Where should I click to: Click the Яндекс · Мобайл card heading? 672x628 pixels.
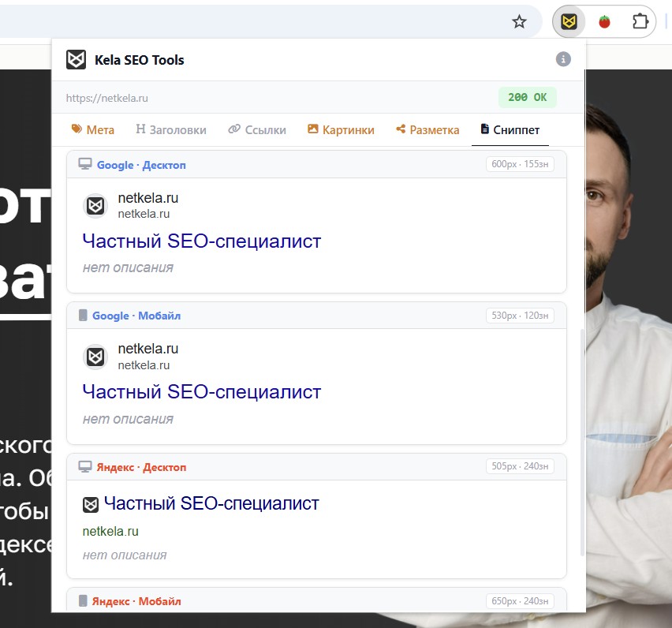point(136,601)
